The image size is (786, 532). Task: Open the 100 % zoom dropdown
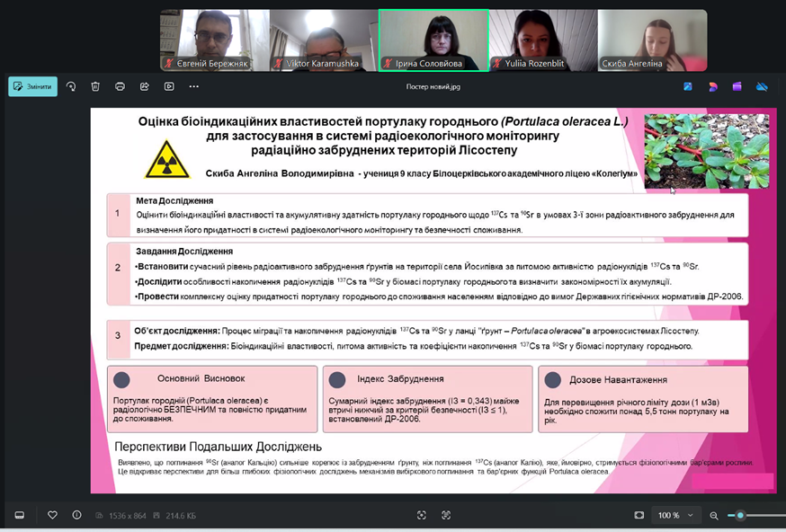pos(675,516)
